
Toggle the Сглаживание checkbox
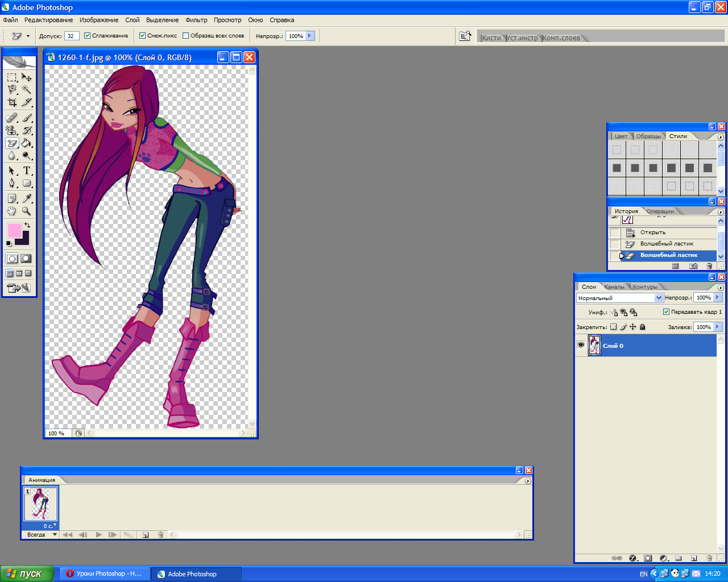point(88,35)
